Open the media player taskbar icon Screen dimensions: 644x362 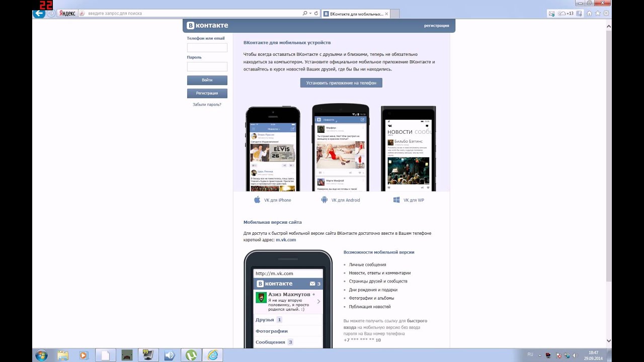(84, 355)
